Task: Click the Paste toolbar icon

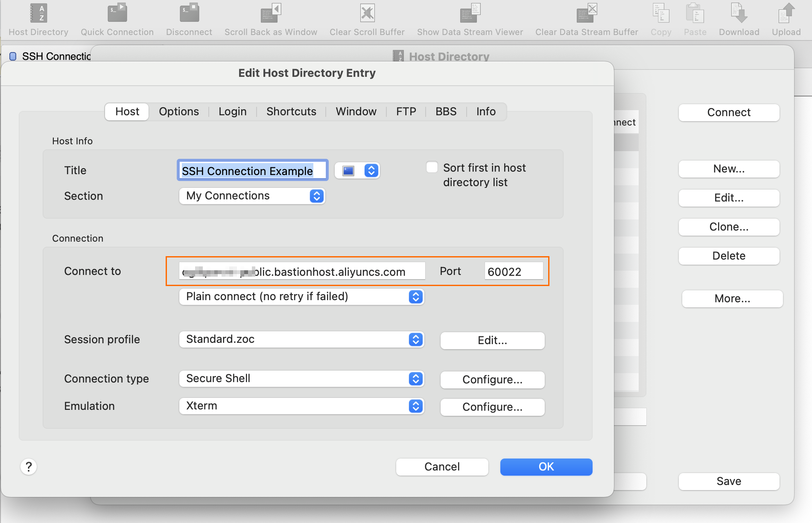Action: pos(695,13)
